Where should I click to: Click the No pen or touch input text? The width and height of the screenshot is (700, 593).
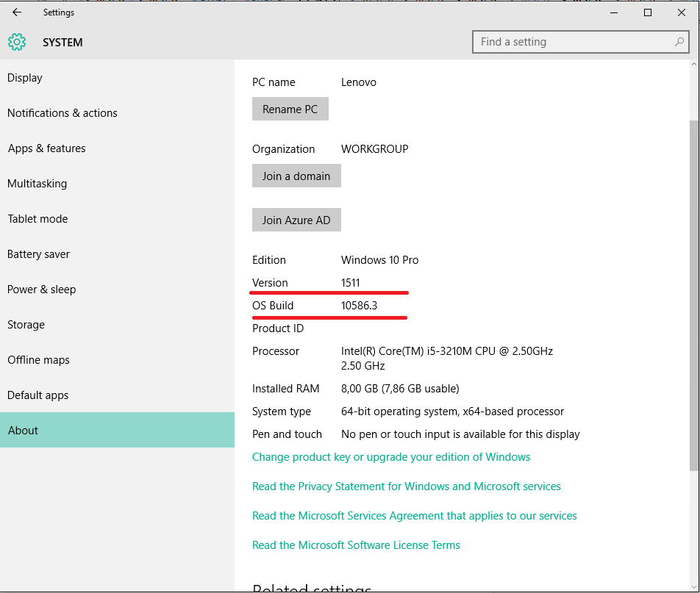[460, 434]
